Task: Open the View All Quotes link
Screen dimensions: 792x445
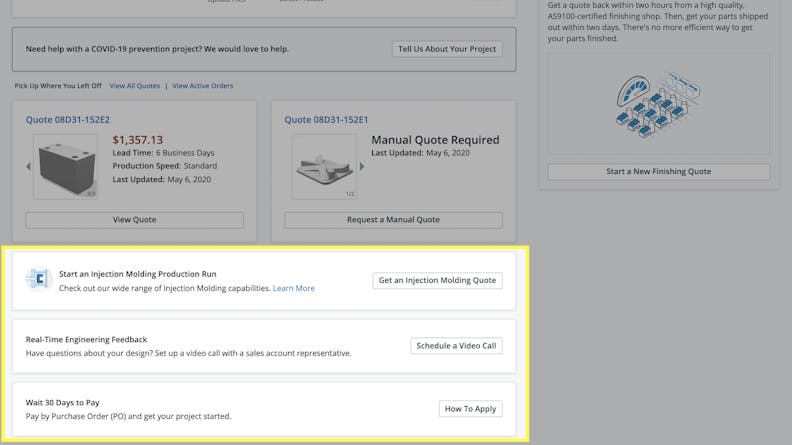Action: click(135, 86)
